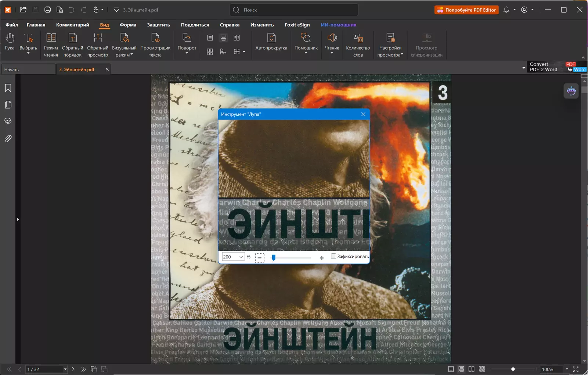This screenshot has height=375, width=588.
Task: Enter full screen mode from status bar
Action: pyautogui.click(x=576, y=369)
